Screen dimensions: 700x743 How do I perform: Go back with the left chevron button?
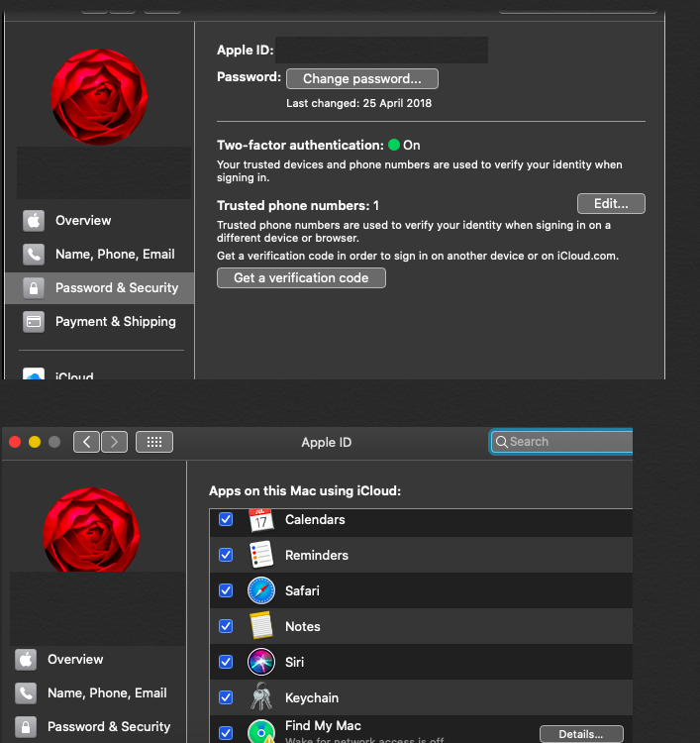[x=86, y=442]
